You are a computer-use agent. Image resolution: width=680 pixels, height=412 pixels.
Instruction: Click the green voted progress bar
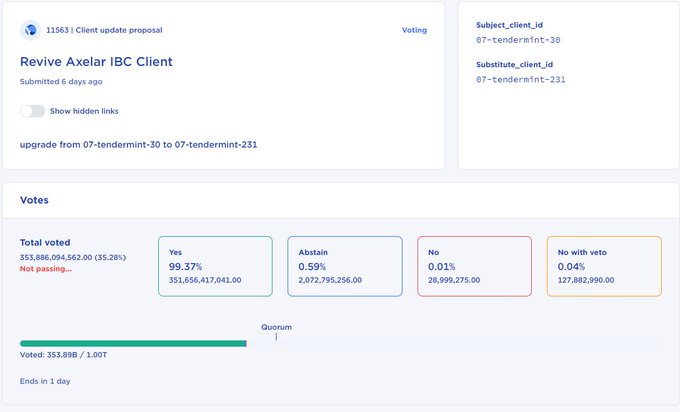[133, 343]
